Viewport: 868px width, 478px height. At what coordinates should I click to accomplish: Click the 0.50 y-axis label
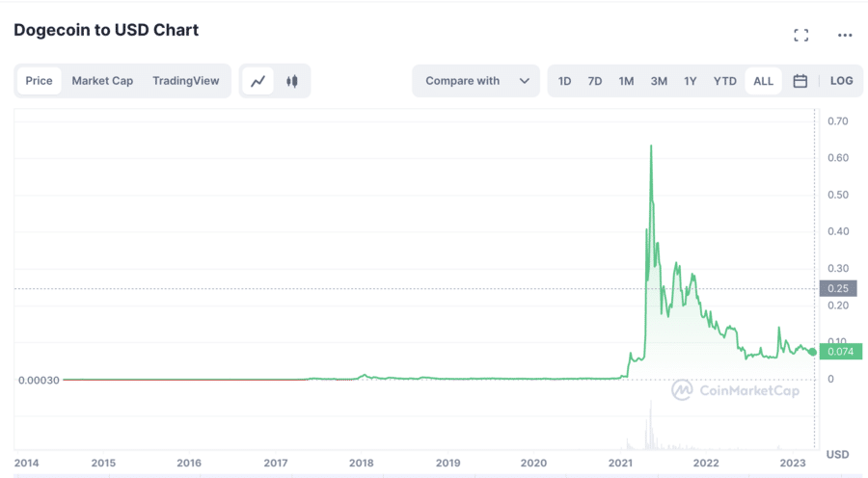tap(838, 195)
